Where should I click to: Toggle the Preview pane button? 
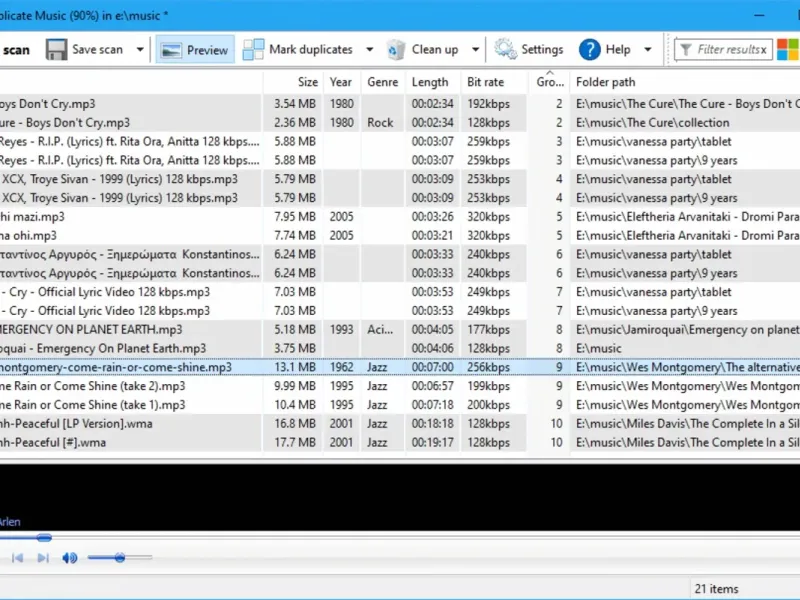point(195,49)
